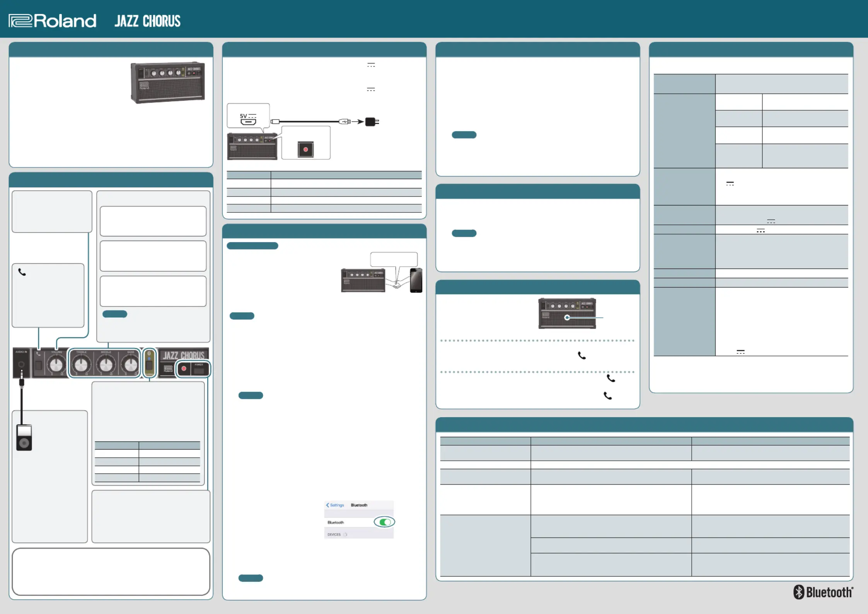Click the Bluetooth button on amp panel

(x=149, y=364)
